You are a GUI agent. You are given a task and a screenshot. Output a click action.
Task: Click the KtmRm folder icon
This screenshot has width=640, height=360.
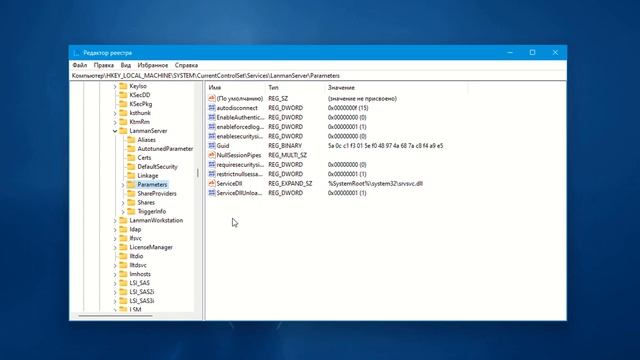coord(123,122)
